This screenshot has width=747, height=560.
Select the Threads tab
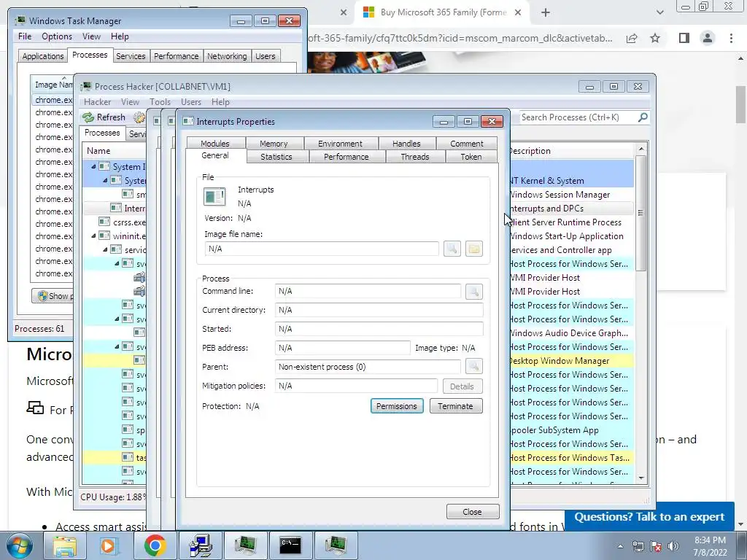tap(415, 157)
